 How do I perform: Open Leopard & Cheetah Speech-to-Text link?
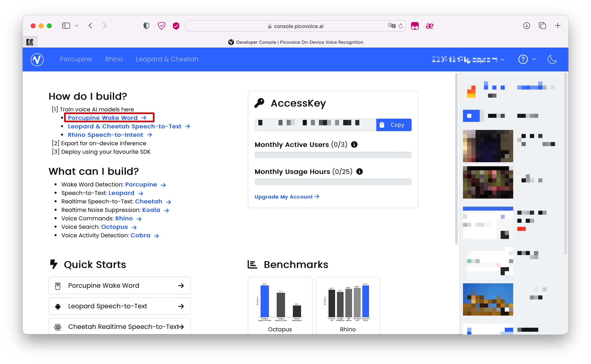pyautogui.click(x=129, y=126)
